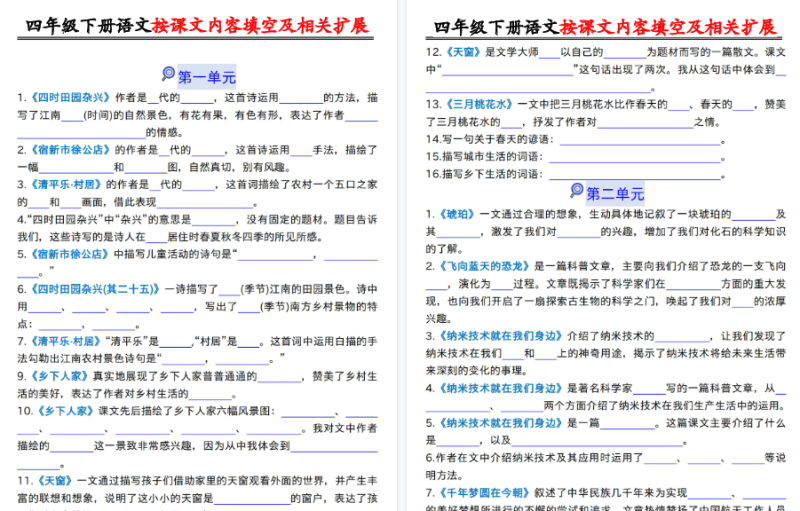The width and height of the screenshot is (800, 511).
Task: Click 《飞向蓝天的恐龙》 title
Action: [483, 266]
